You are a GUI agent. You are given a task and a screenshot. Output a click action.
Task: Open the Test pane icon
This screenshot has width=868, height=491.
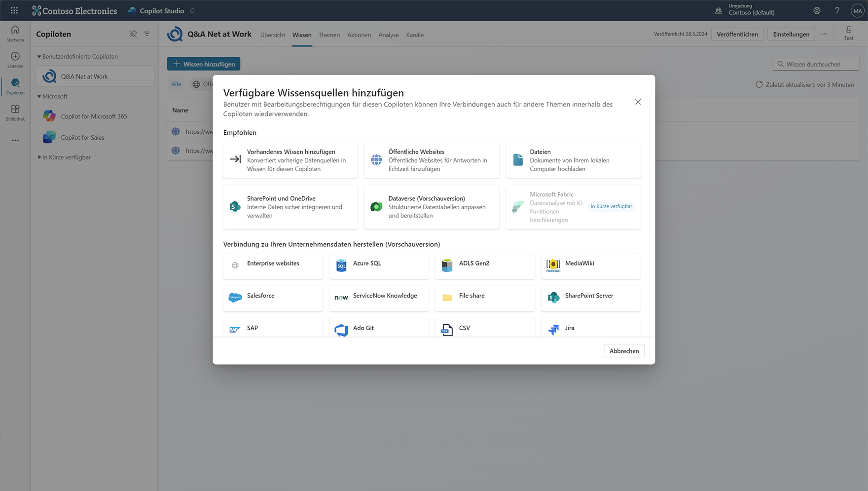click(849, 33)
